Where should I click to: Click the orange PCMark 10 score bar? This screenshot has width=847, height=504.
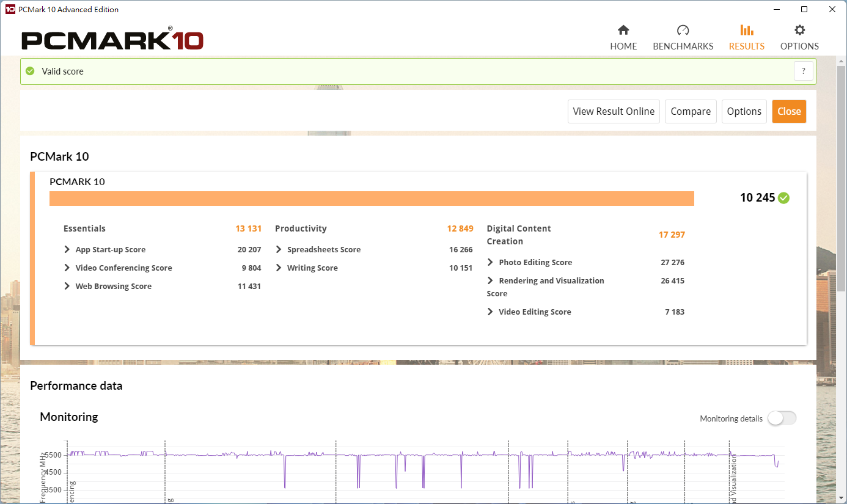[x=371, y=199]
